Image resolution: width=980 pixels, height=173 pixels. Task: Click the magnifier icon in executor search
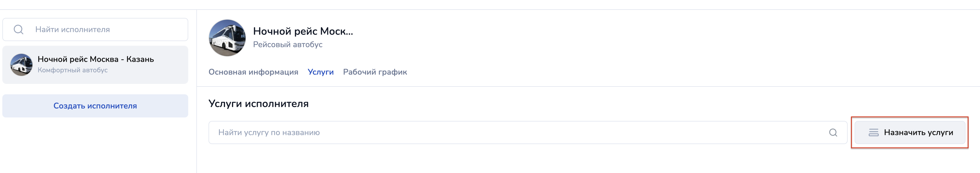pyautogui.click(x=19, y=30)
